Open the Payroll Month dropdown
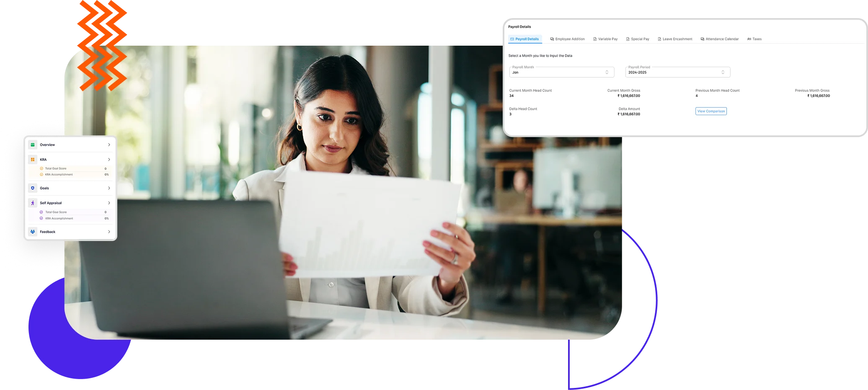Screen dimensions: 868x390 [x=561, y=72]
